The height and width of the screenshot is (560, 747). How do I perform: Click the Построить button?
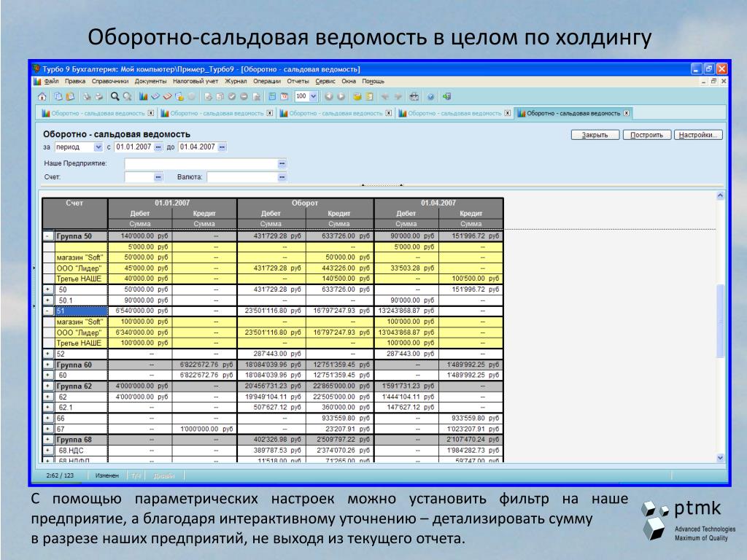(646, 135)
